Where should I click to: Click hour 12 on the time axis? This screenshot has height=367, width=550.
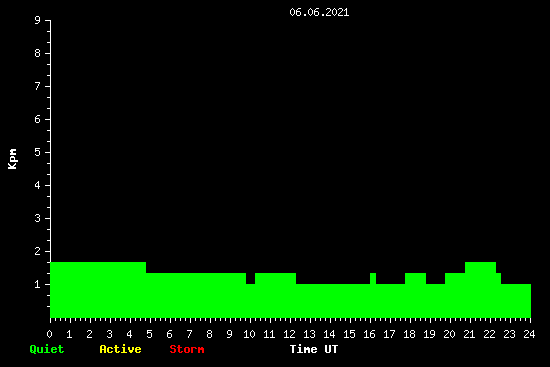289,334
